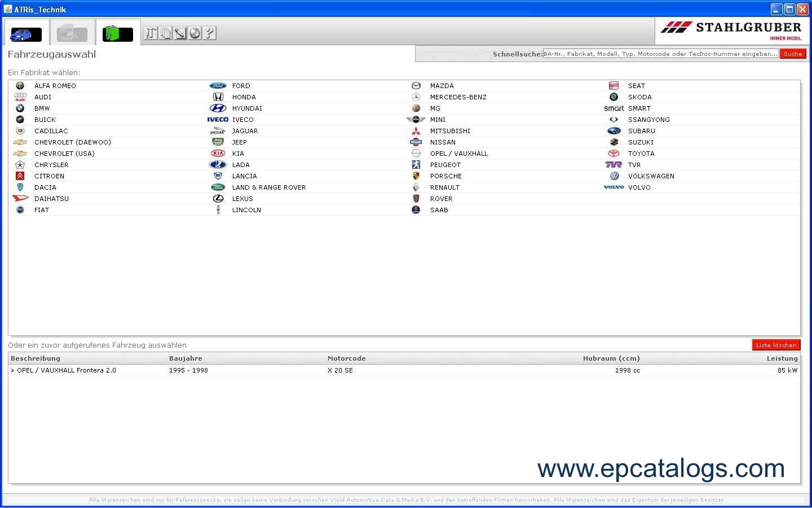Sort by Baujahre column header
812x508 pixels.
pos(186,358)
